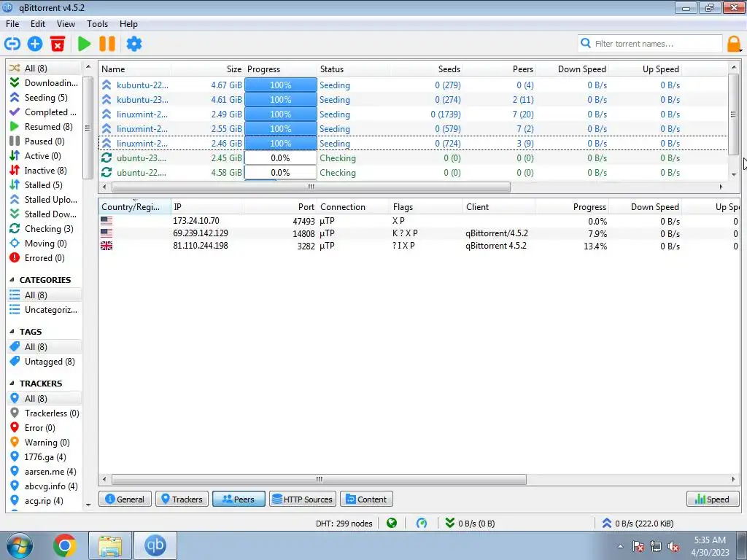Select the tracker Warning (0) filter

(44, 443)
